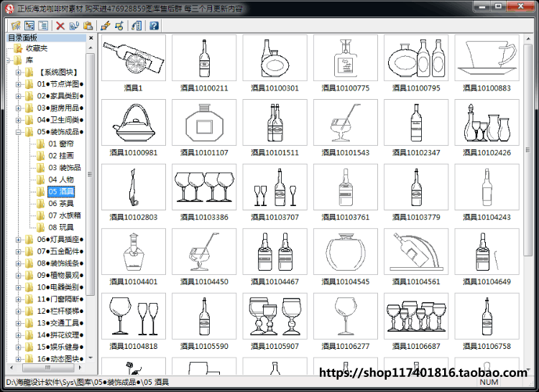Image resolution: width=539 pixels, height=392 pixels.
Task: Click the list view toolbar icon
Action: (x=43, y=26)
